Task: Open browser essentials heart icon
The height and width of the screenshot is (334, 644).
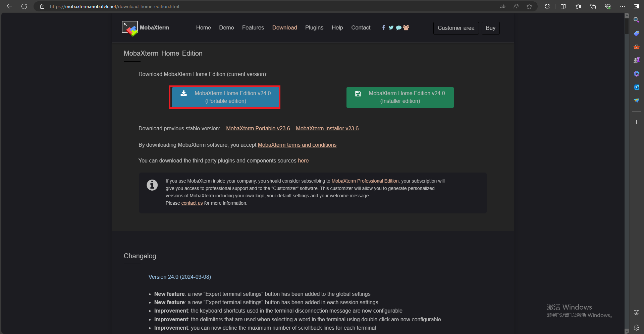Action: tap(608, 6)
